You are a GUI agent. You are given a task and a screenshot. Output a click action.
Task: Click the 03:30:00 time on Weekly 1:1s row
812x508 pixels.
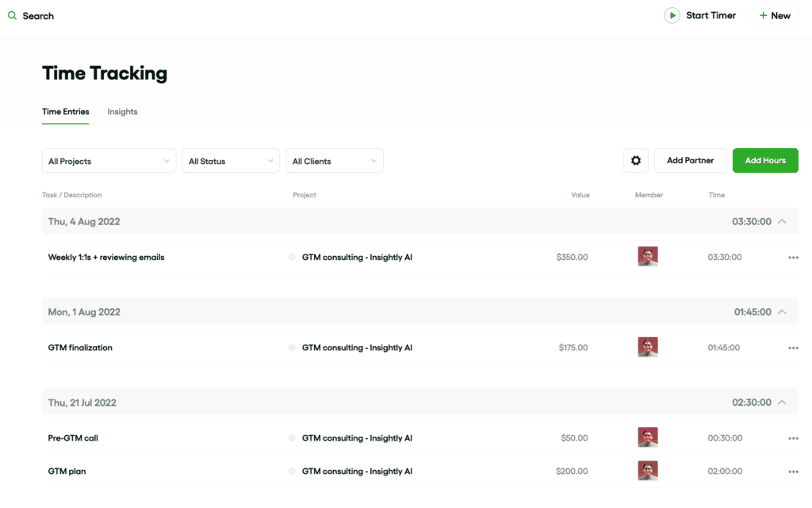tap(725, 257)
